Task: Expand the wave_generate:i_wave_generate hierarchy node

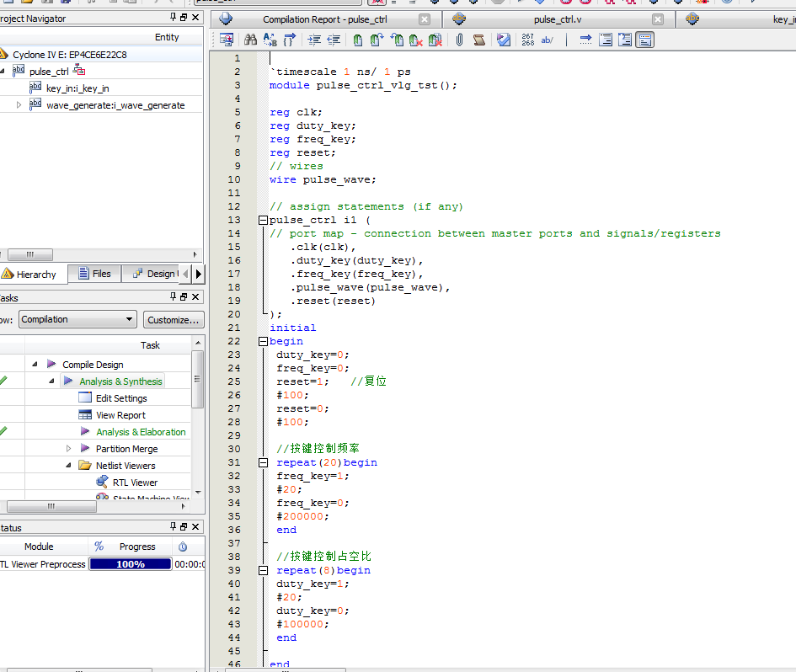Action: [x=19, y=105]
